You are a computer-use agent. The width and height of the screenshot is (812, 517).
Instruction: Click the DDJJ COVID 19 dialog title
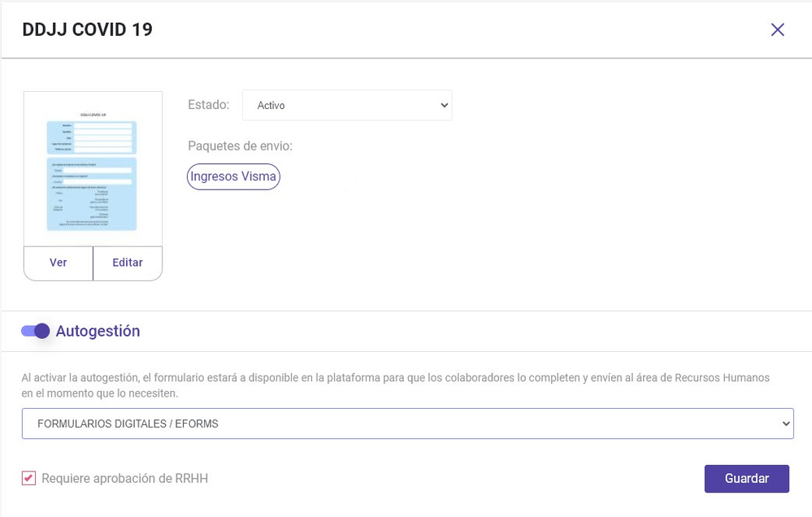pyautogui.click(x=88, y=29)
